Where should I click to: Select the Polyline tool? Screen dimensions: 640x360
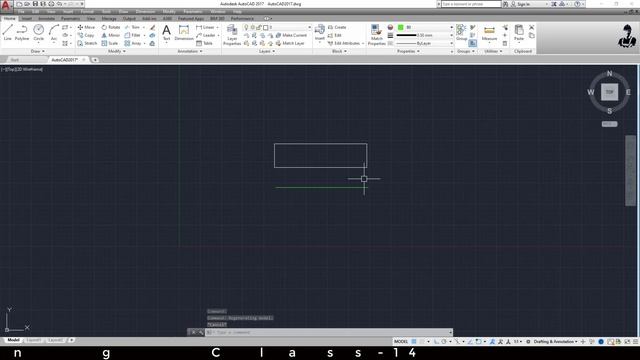tap(22, 32)
